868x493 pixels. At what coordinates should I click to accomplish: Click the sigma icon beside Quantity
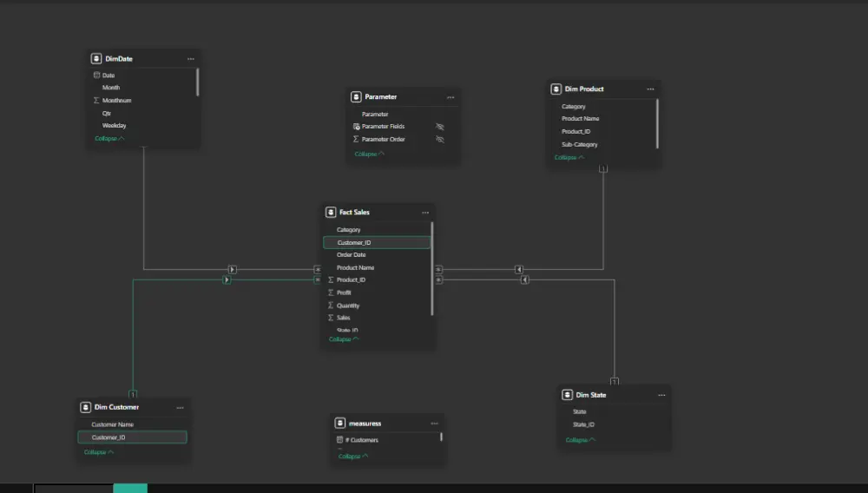pos(331,305)
